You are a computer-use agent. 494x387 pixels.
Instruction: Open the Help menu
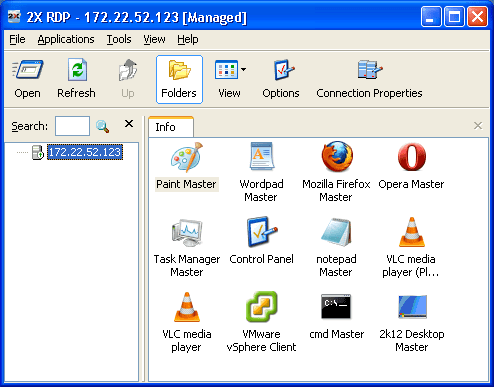(188, 39)
